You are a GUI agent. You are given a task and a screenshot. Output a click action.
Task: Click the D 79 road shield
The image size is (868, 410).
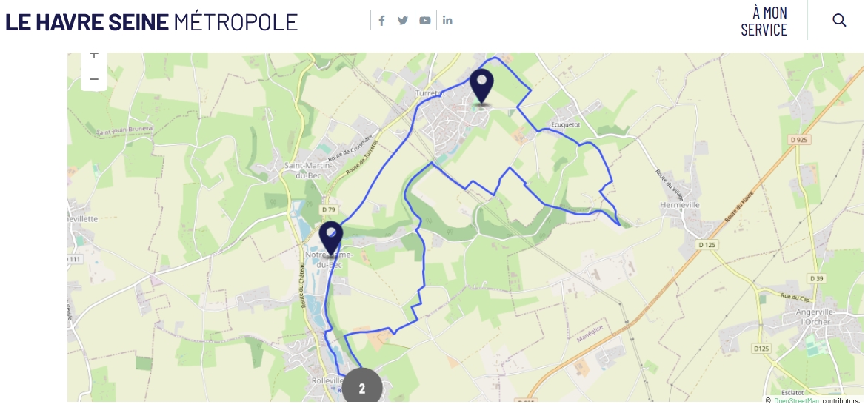(x=328, y=209)
